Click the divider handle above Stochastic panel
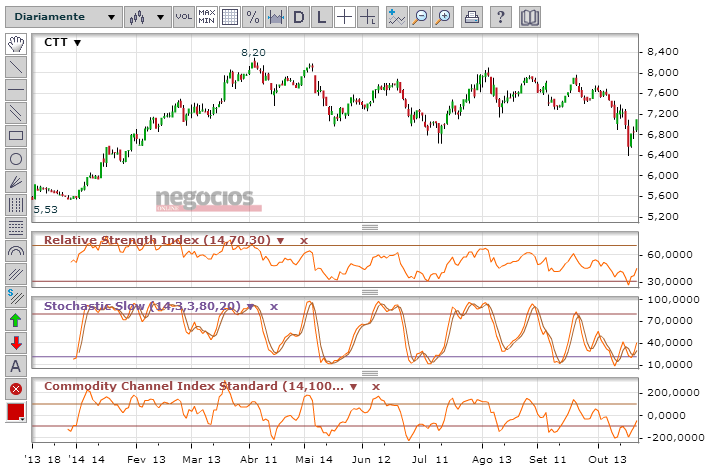 370,293
